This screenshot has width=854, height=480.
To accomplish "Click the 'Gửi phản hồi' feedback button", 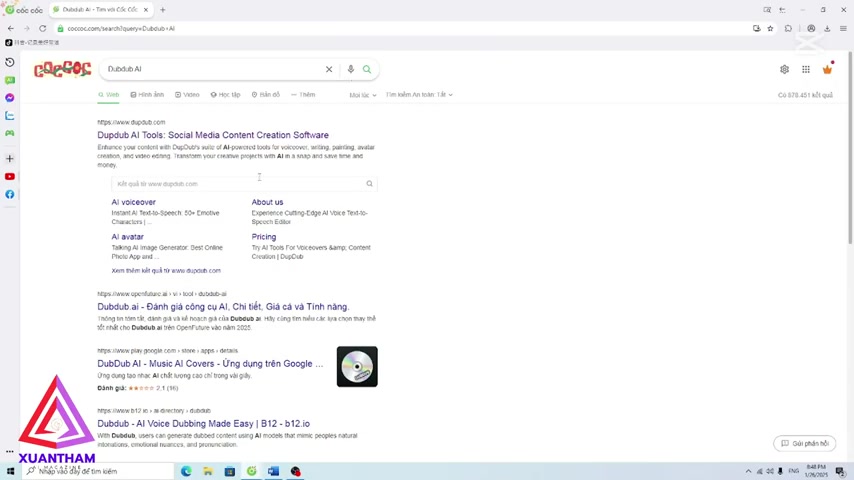I will pos(804,443).
